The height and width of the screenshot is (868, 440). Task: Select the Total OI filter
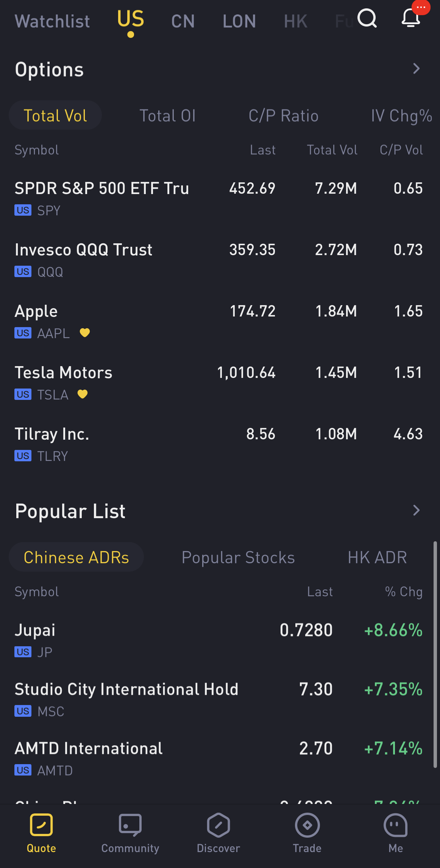pos(167,116)
